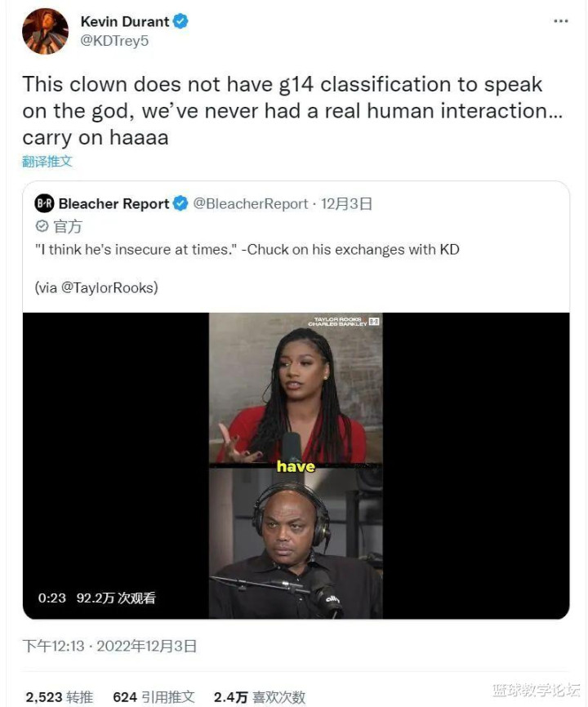Click the Bleacher Report B·R logo
The width and height of the screenshot is (588, 707).
click(44, 204)
